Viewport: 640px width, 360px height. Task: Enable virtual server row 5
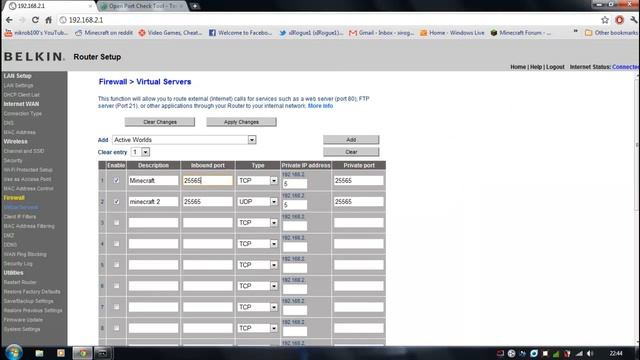coord(116,265)
